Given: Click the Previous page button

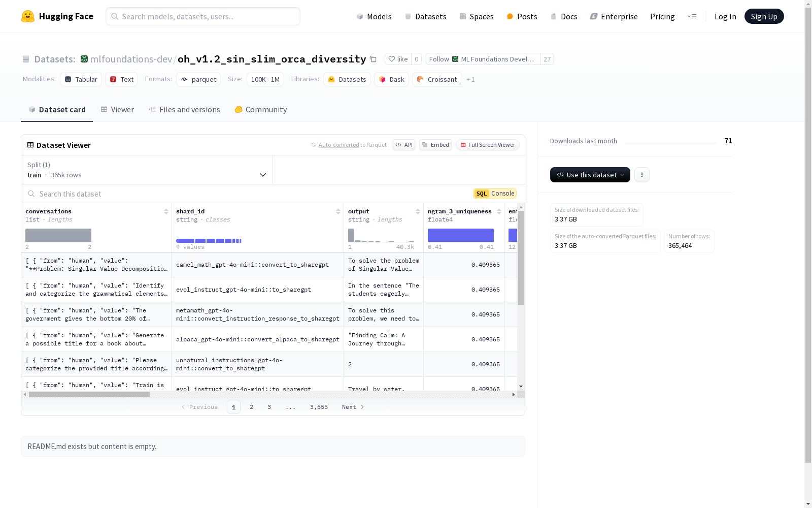Looking at the screenshot, I should click(x=199, y=407).
